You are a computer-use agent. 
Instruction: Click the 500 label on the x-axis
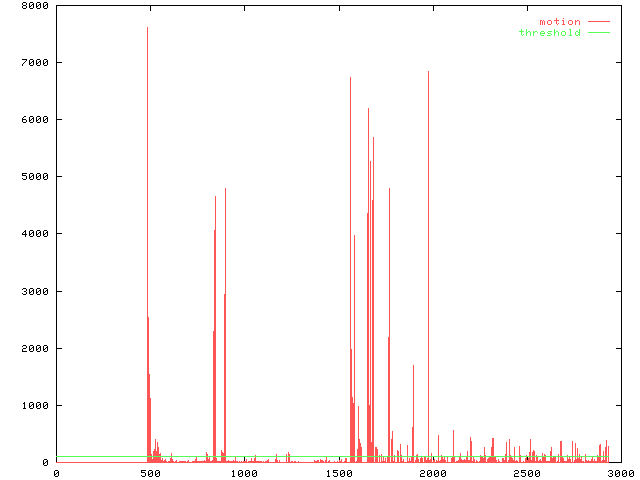[x=150, y=473]
